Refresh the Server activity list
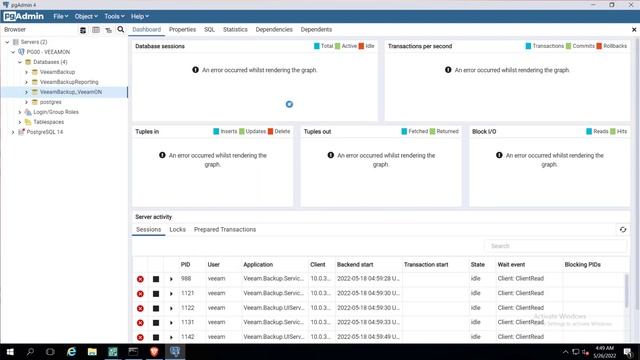The image size is (640, 360). pyautogui.click(x=623, y=229)
